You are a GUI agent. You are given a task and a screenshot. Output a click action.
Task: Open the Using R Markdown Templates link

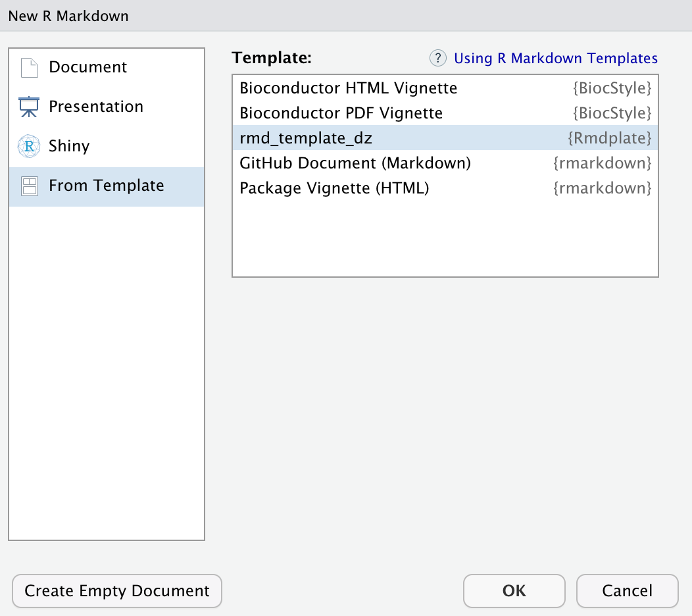(x=556, y=59)
